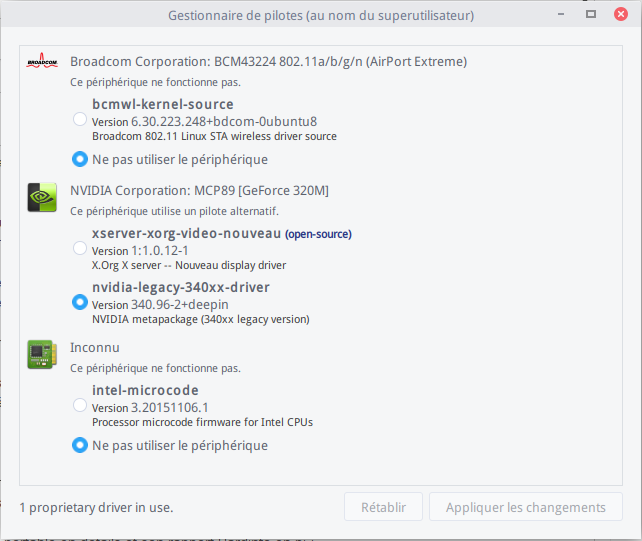Maximize the Gestionnaire de pilotes window
The image size is (642, 541).
click(x=590, y=15)
